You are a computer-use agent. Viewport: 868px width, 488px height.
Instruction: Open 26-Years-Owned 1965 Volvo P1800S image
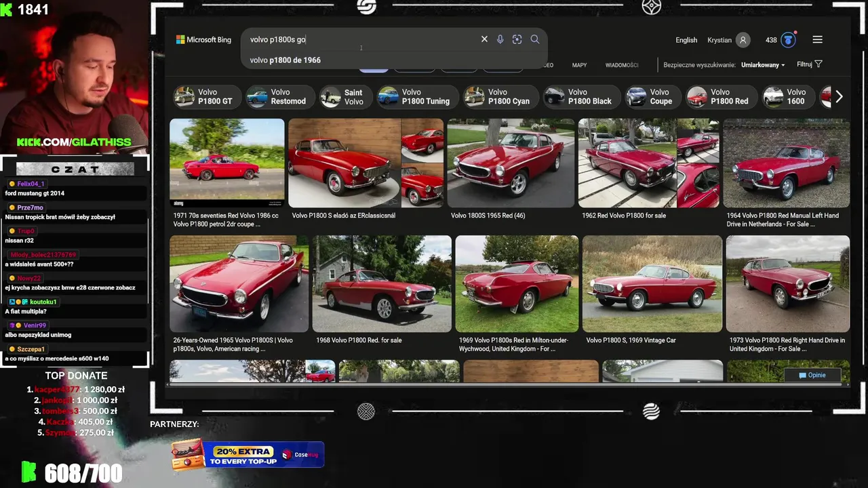tap(239, 283)
